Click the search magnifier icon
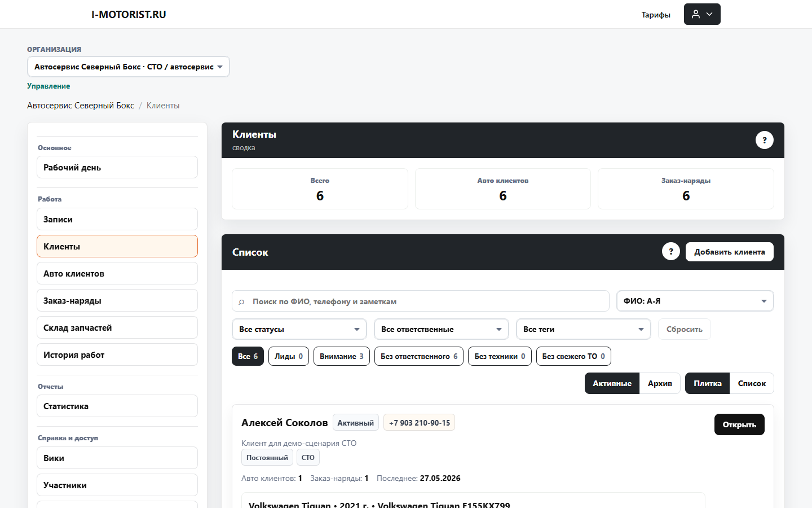 pos(241,302)
